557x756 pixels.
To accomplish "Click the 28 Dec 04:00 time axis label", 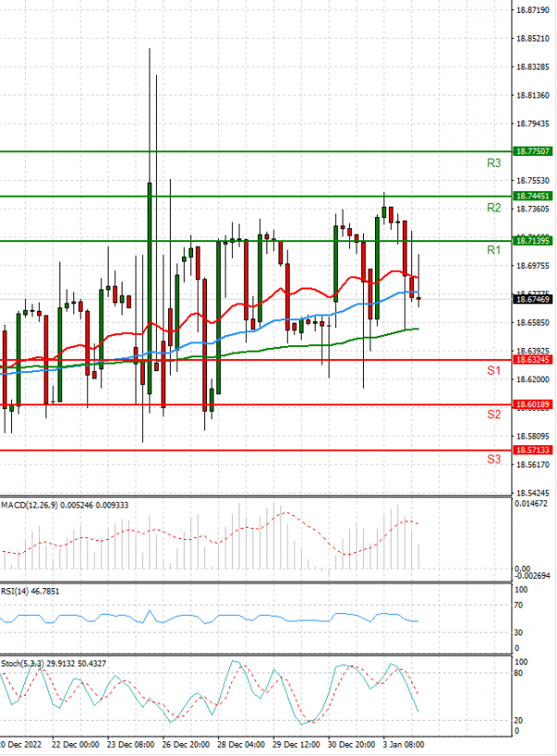I will 241,745.
